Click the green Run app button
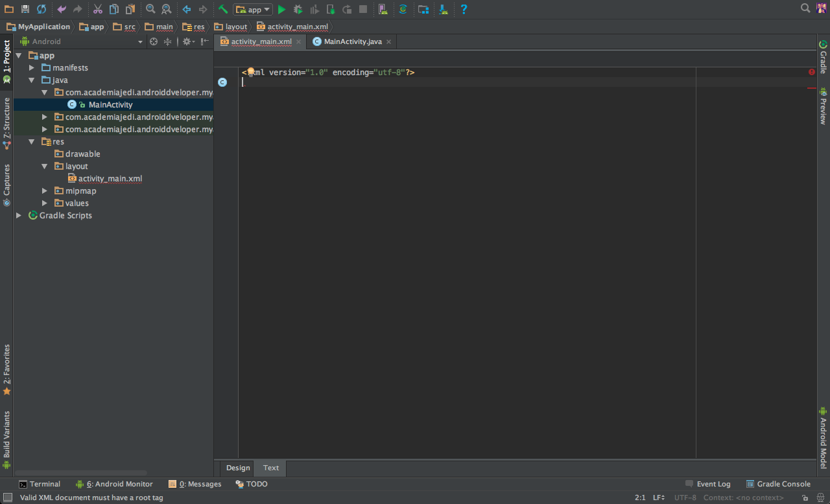This screenshot has height=504, width=830. [x=281, y=10]
